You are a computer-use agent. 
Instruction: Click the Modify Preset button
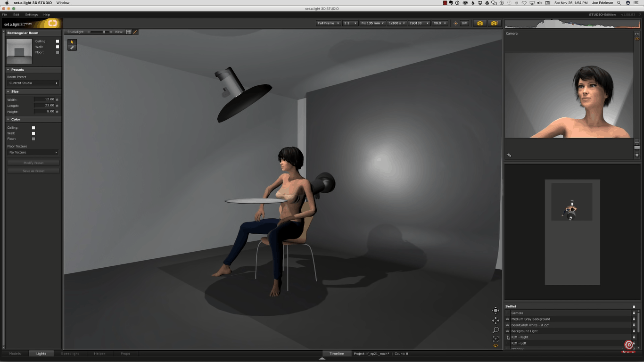point(33,163)
